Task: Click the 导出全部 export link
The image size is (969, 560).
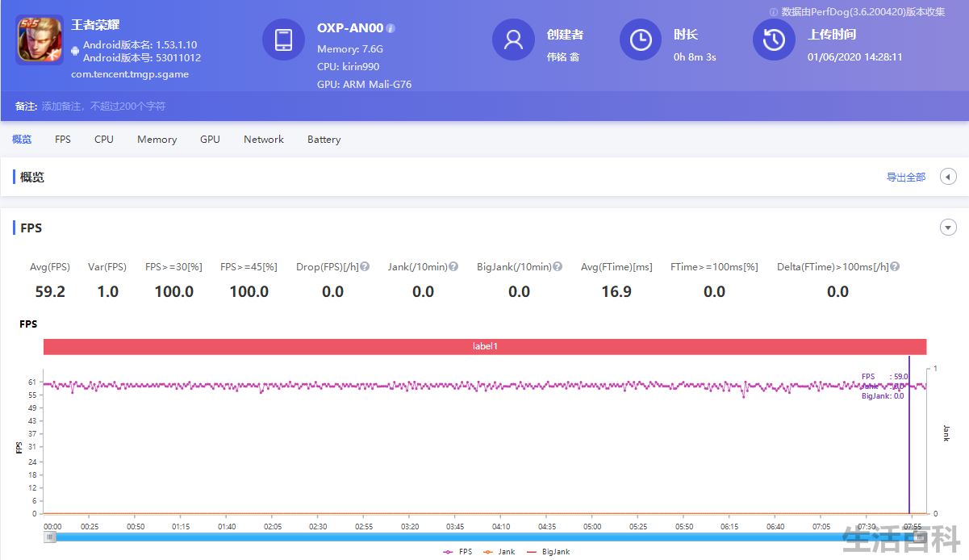Action: tap(906, 177)
